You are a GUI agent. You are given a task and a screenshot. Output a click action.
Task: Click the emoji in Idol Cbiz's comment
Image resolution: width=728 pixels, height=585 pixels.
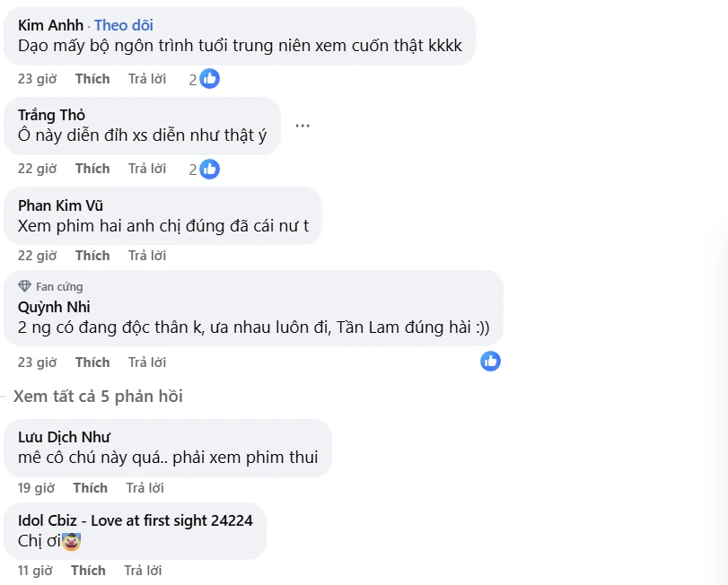click(x=73, y=541)
